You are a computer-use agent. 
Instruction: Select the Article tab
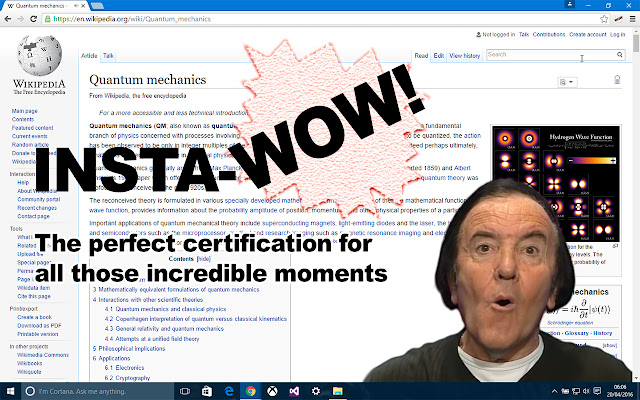tap(89, 56)
